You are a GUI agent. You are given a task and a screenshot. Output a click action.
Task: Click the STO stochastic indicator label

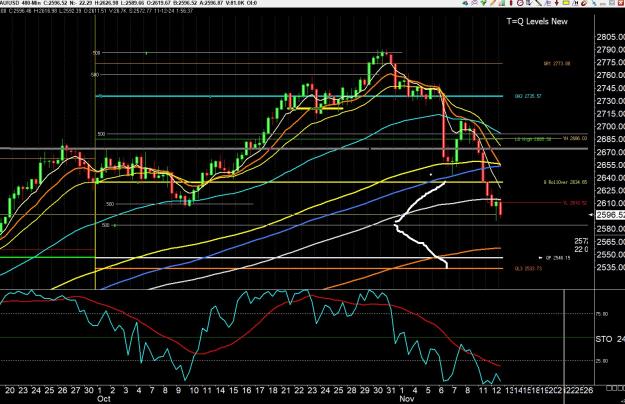(x=603, y=339)
